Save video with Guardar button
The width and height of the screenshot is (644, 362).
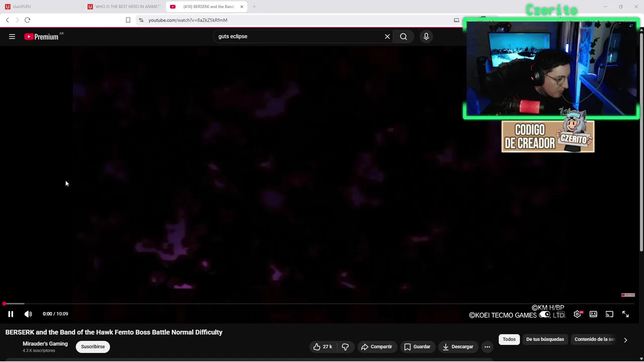[417, 347]
